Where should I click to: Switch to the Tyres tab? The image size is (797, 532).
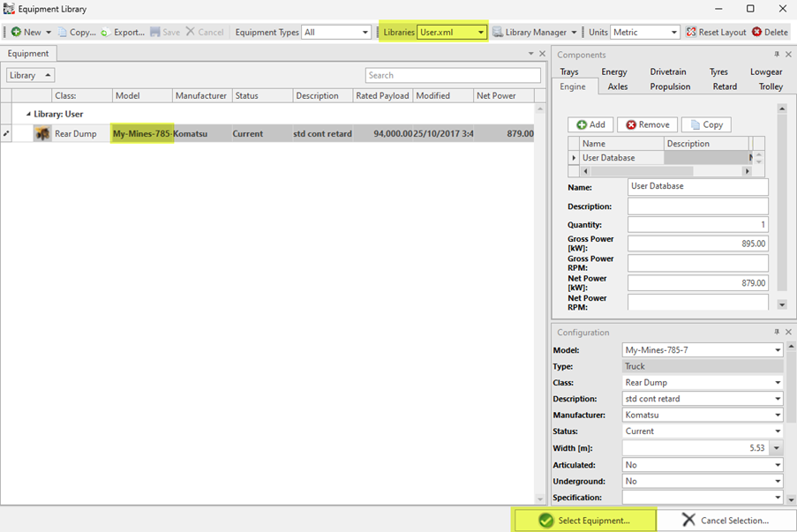pos(718,71)
